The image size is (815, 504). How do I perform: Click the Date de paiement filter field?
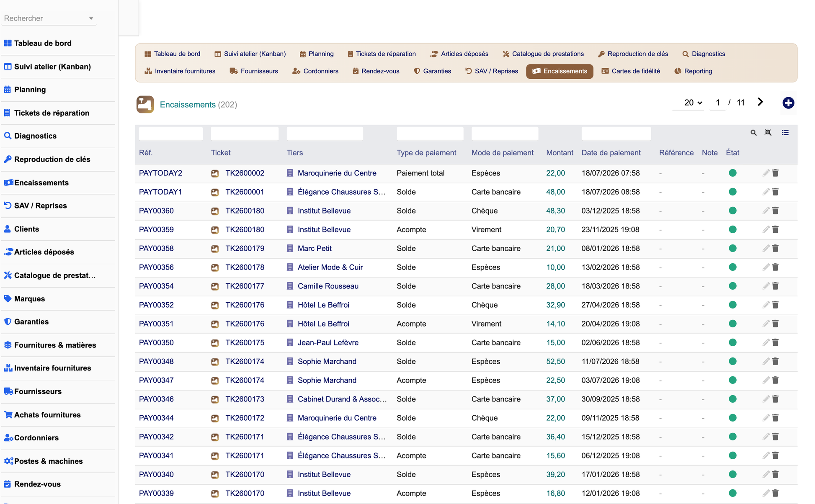pos(616,134)
